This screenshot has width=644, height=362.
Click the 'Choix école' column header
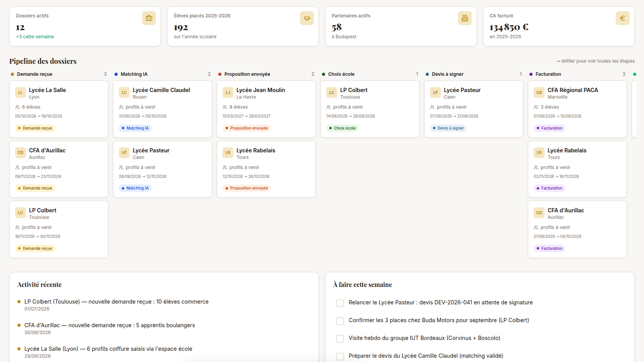click(341, 74)
